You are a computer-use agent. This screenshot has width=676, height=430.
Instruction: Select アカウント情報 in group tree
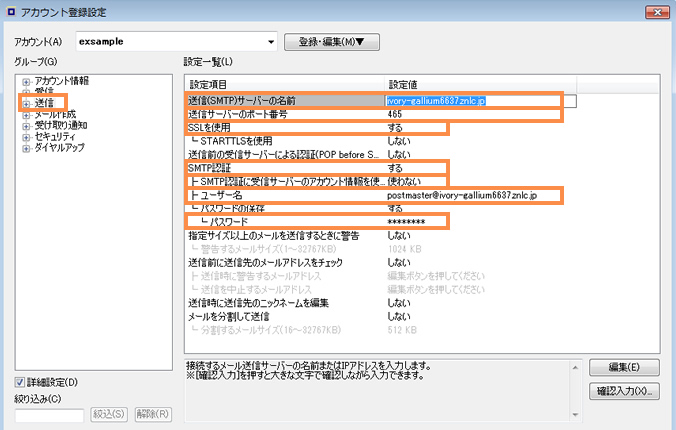(62, 81)
